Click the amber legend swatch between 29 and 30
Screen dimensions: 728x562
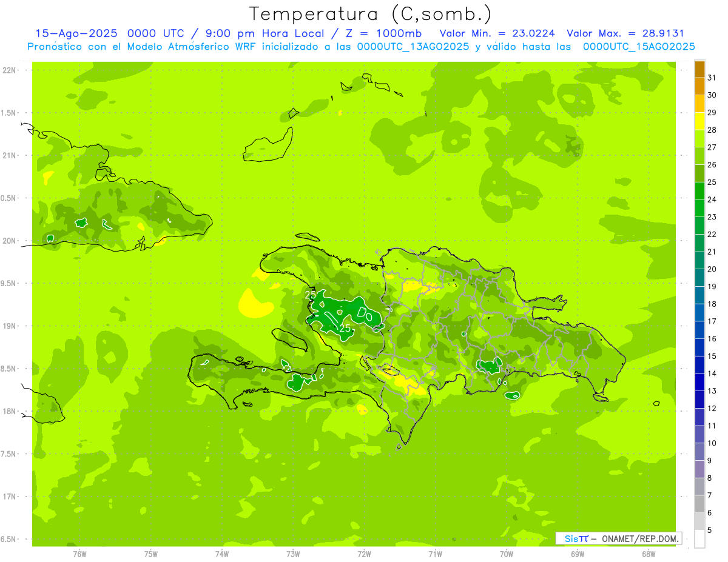coord(699,104)
